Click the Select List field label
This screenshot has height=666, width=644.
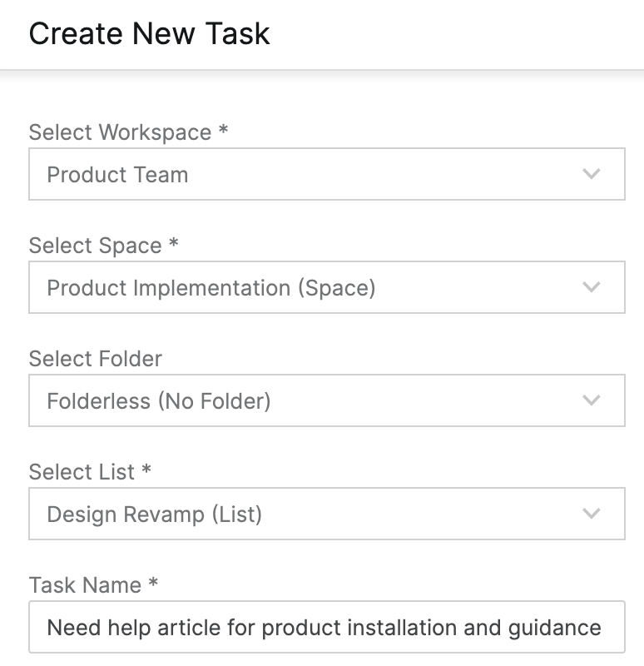coord(82,472)
